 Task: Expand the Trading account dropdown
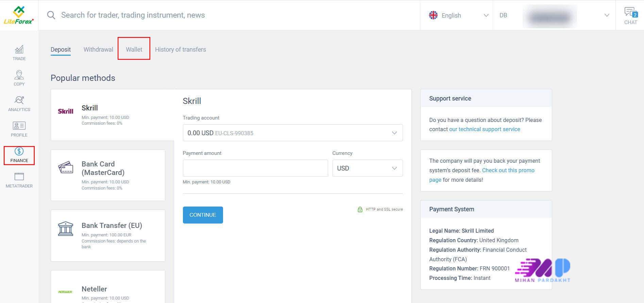[292, 133]
